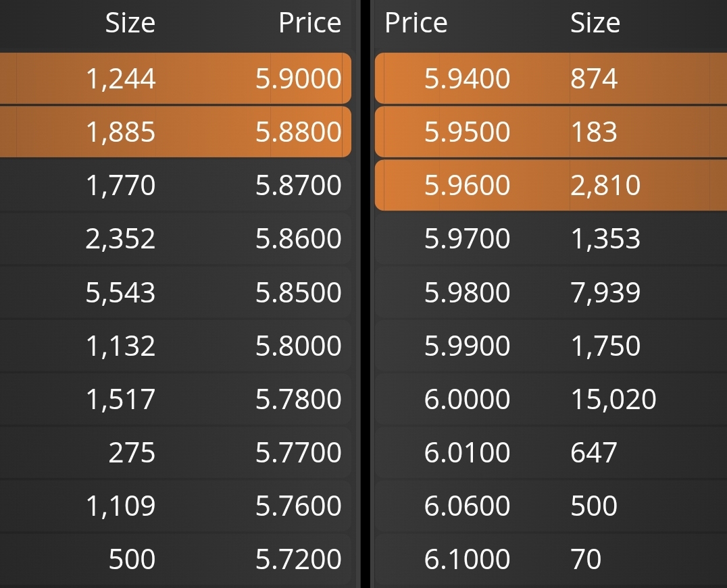Click ask level at 5.9500

[x=551, y=132]
